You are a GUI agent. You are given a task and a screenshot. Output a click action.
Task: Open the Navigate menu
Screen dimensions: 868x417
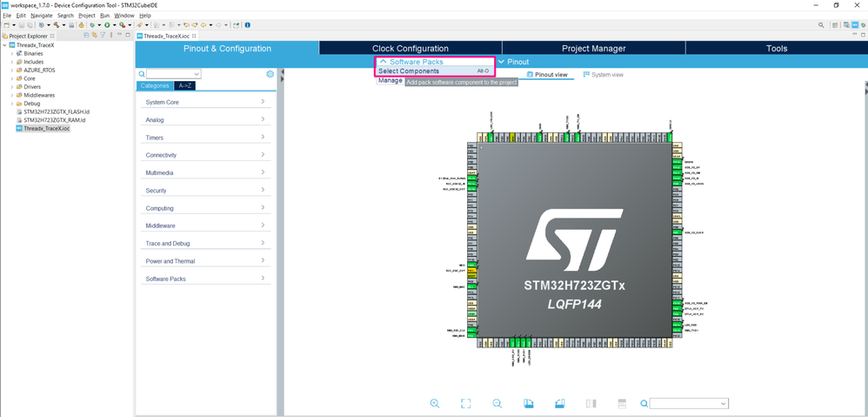pyautogui.click(x=42, y=16)
